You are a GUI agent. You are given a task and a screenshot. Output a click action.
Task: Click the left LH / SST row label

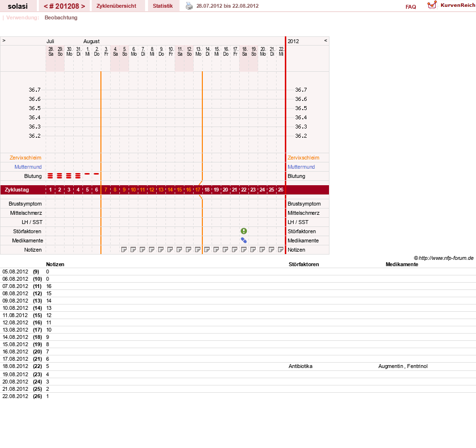[32, 222]
